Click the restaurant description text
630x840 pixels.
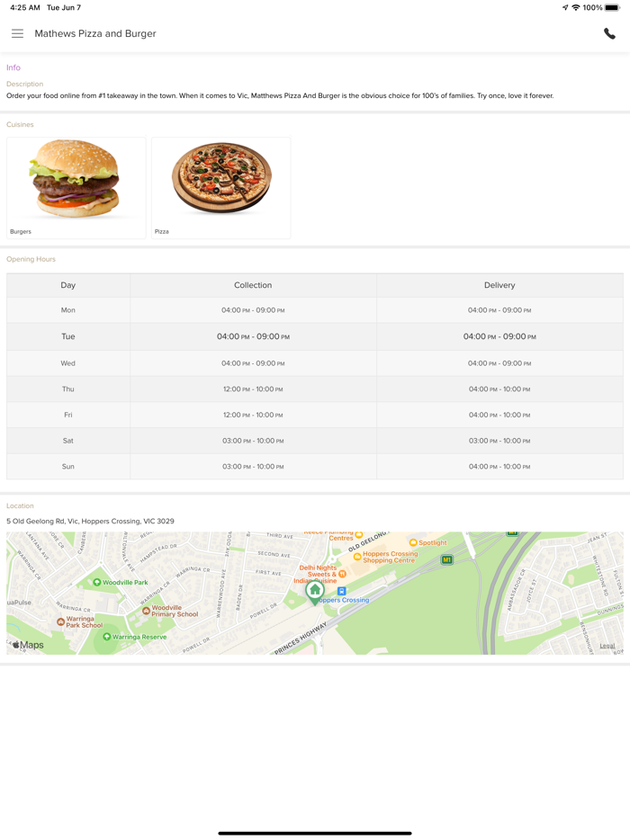point(280,96)
